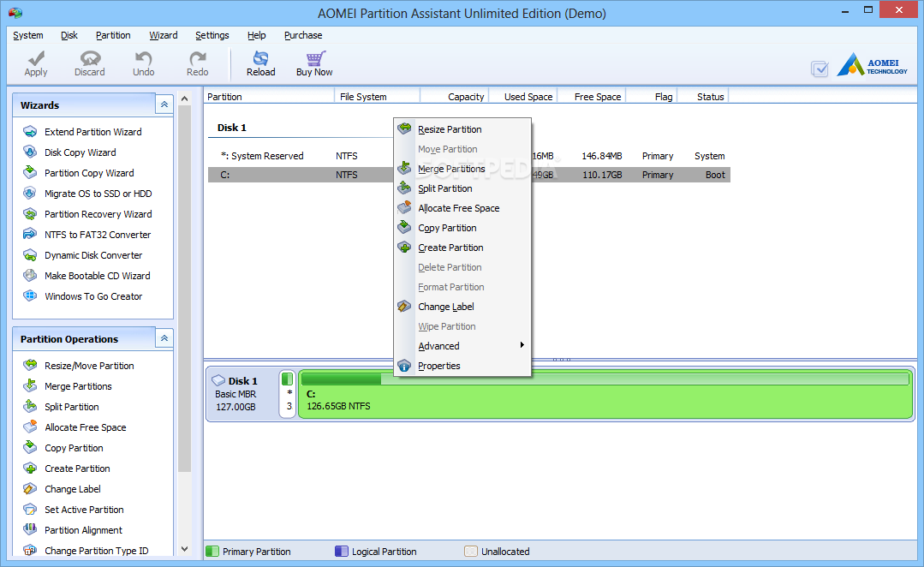Image resolution: width=924 pixels, height=567 pixels.
Task: Click the checklist icon beside AOMEI logo
Action: point(820,69)
